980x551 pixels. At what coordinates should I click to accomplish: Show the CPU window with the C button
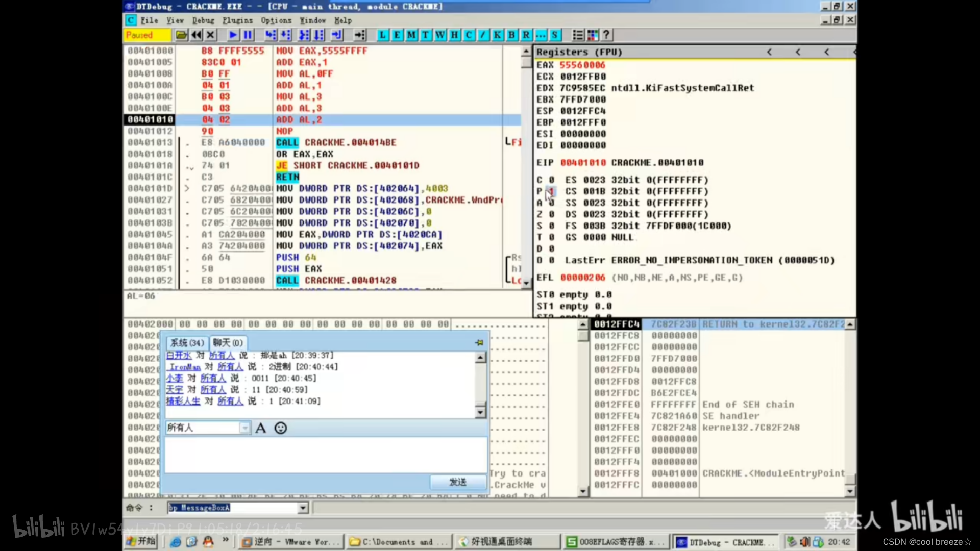(469, 35)
